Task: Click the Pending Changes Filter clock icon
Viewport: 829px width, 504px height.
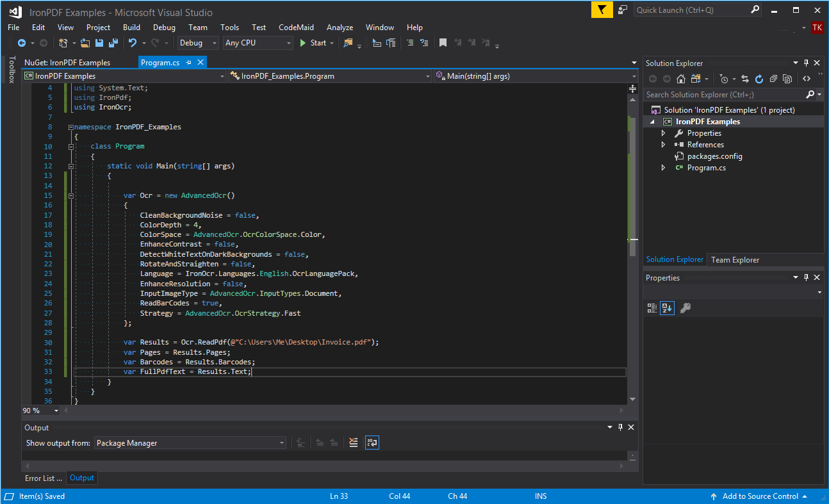Action: pyautogui.click(x=723, y=79)
